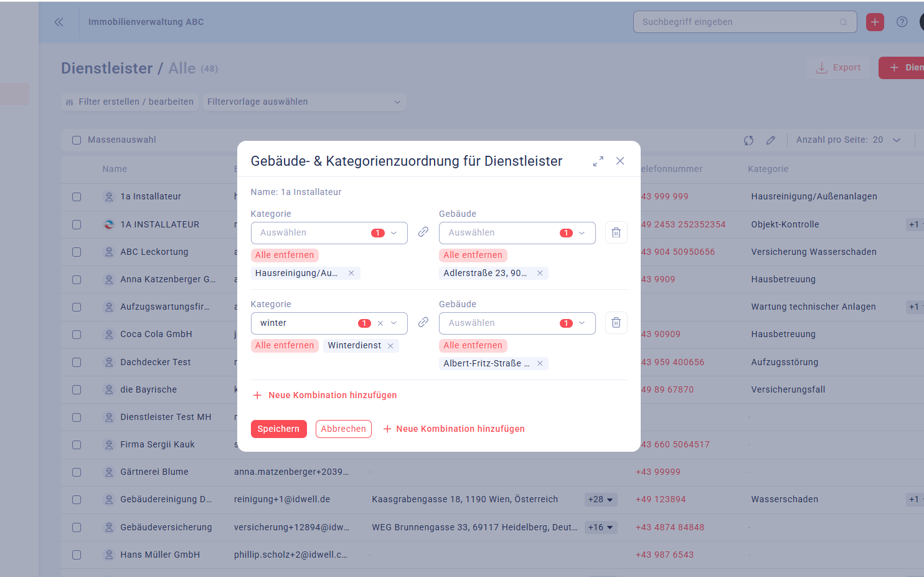
Task: Save the assignment with Speichern
Action: click(x=278, y=429)
